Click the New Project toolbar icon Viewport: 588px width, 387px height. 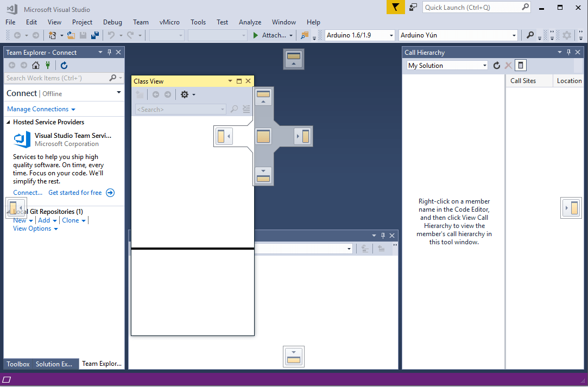click(52, 35)
